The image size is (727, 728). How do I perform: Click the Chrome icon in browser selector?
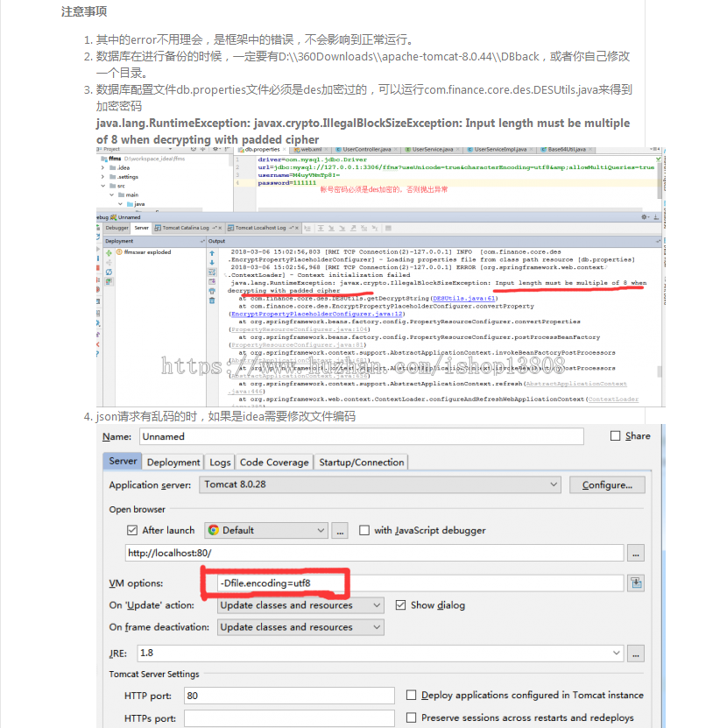click(x=214, y=530)
